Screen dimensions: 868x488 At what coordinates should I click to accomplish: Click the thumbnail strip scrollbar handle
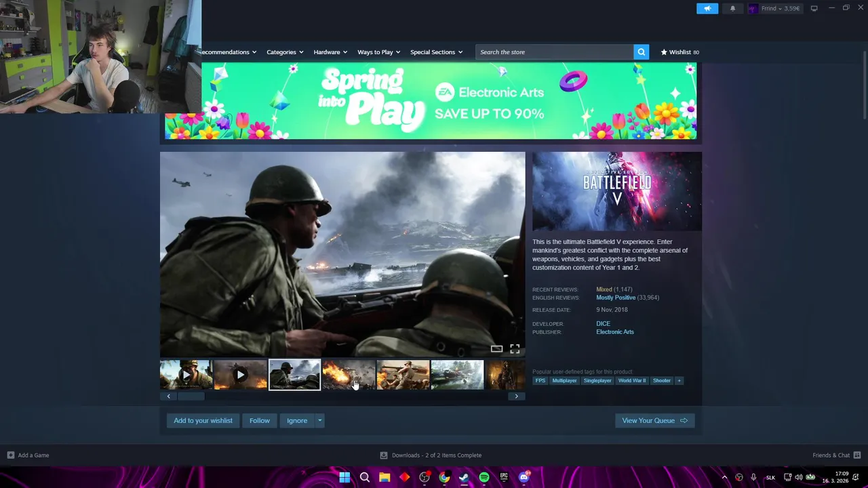coord(191,396)
